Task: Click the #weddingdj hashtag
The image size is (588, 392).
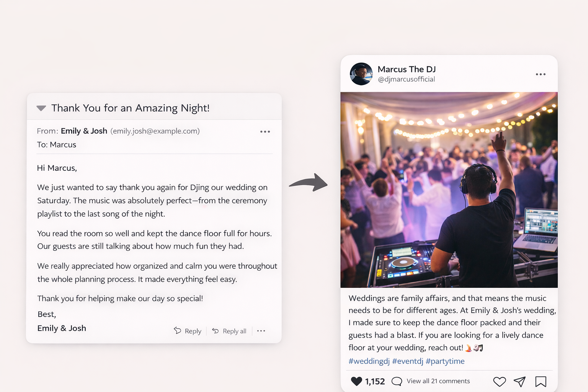Action: pyautogui.click(x=369, y=361)
